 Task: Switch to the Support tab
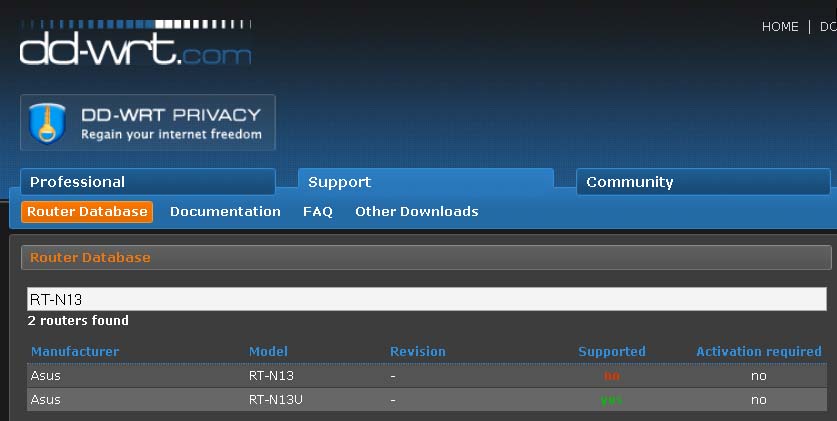click(425, 181)
